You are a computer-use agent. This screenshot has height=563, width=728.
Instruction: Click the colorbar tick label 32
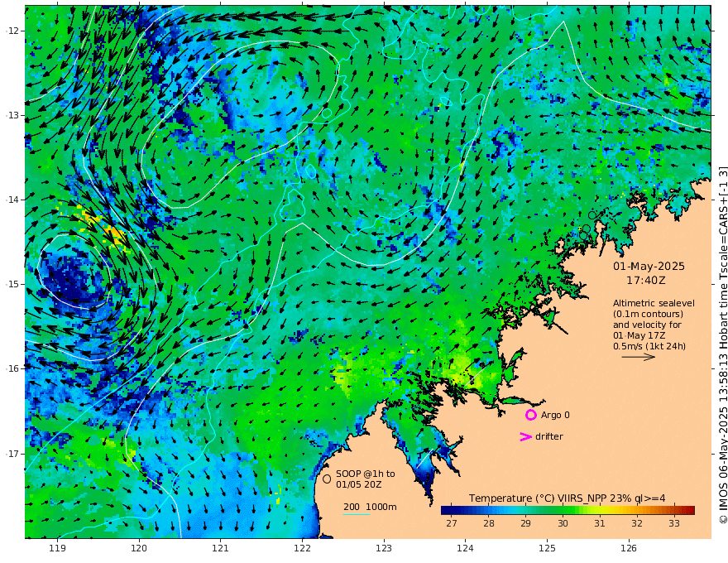[637, 523]
